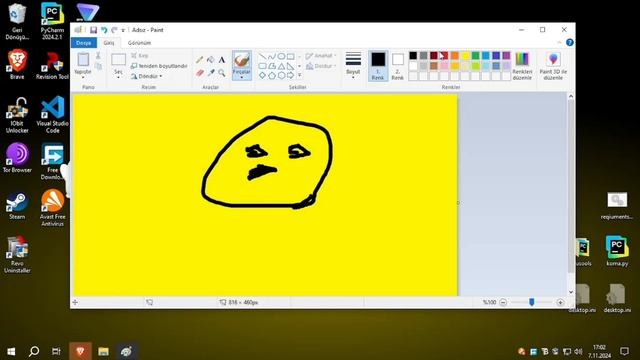Choose the purple palette swatch
The width and height of the screenshot is (640, 360).
point(506,56)
